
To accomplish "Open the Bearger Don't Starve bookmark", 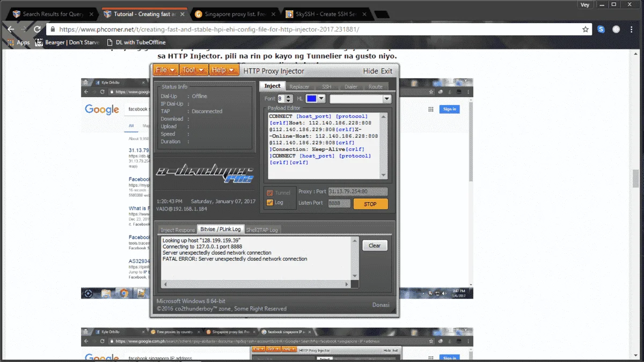I will pos(68,42).
